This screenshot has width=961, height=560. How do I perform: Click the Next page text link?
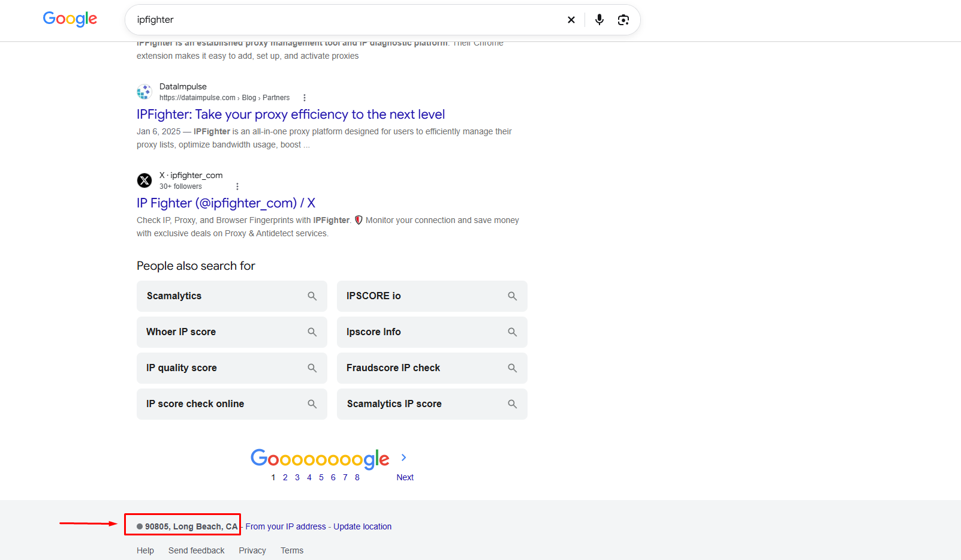pos(405,477)
